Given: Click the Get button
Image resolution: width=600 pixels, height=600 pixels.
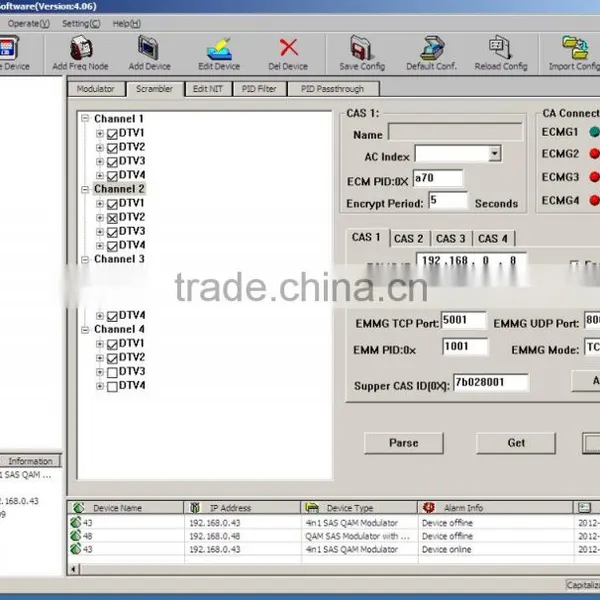Looking at the screenshot, I should [x=516, y=443].
